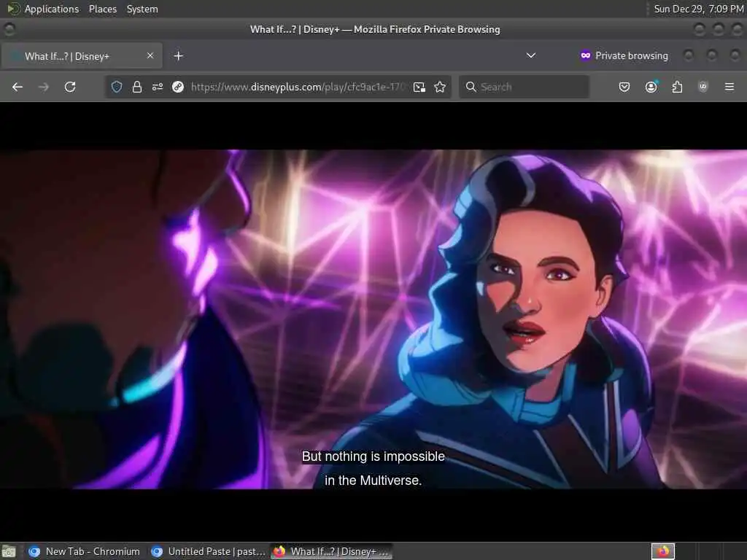This screenshot has width=747, height=560.
Task: Click the window menu button in title bar
Action: click(x=9, y=29)
